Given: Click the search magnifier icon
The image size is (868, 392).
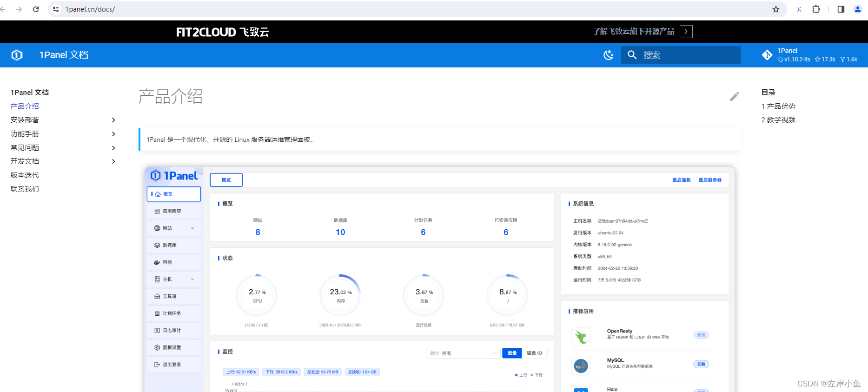Looking at the screenshot, I should [632, 55].
